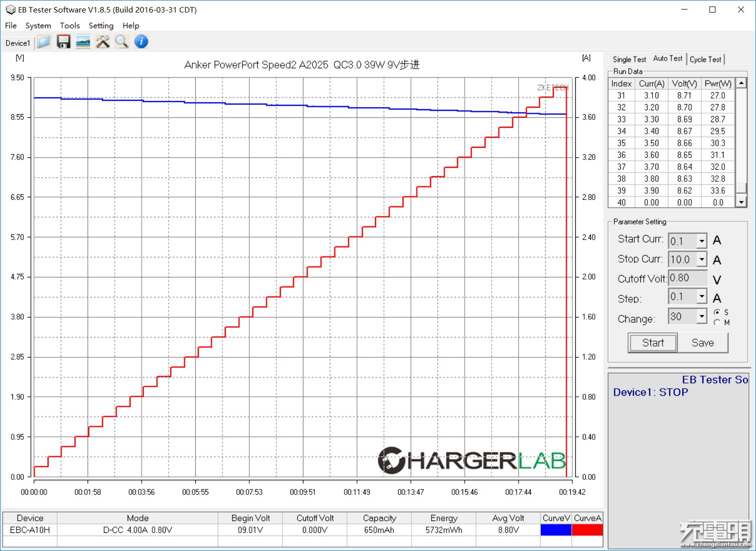Click the EB Tester app icon in title bar
Viewport: 756px width, 551px height.
click(10, 10)
